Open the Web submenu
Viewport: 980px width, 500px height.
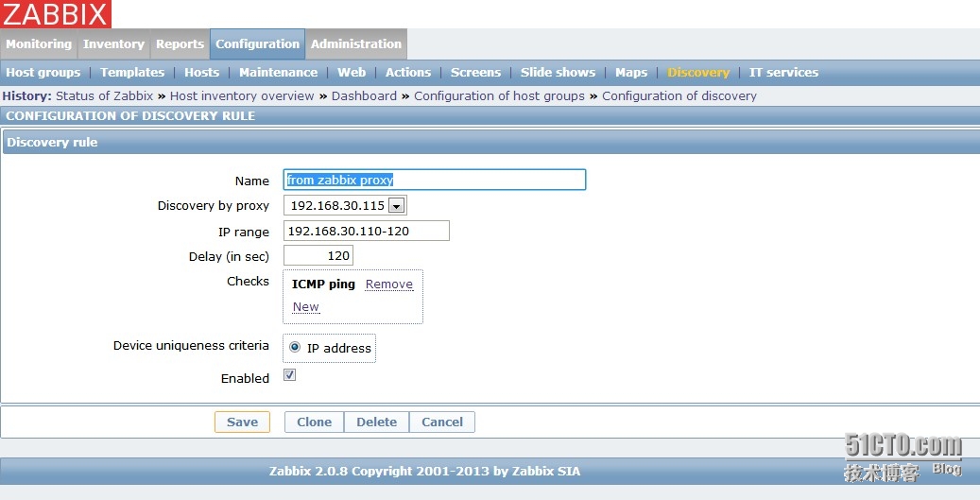352,73
